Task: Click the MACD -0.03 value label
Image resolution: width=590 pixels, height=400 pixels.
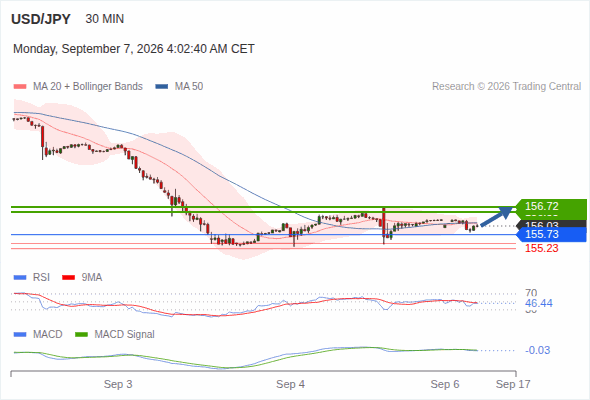Action: click(x=537, y=350)
